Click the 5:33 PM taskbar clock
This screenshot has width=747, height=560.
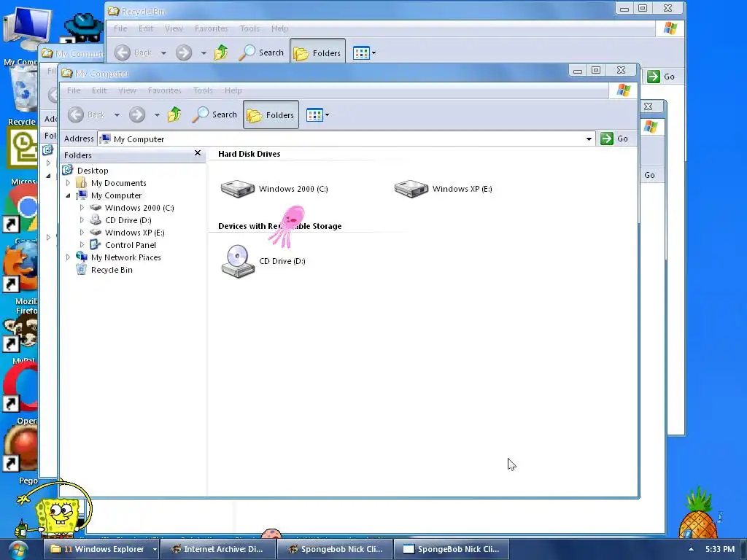tap(720, 549)
